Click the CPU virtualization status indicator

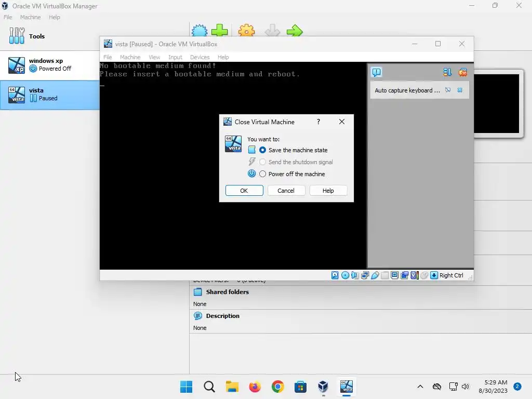[x=414, y=275]
